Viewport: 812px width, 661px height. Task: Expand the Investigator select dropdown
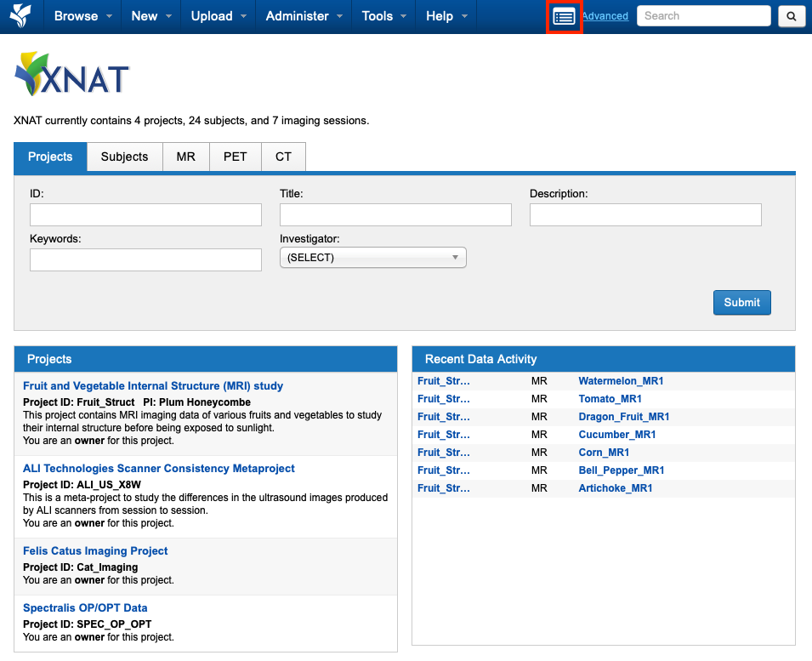tap(372, 258)
